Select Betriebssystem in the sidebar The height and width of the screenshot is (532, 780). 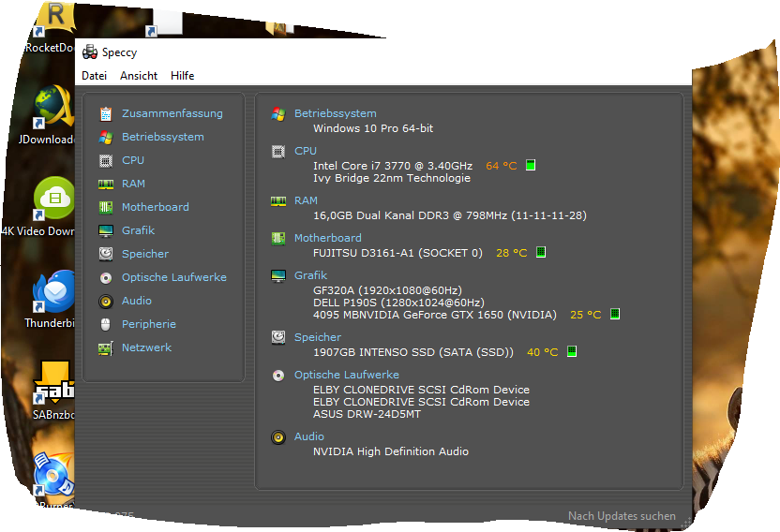(x=163, y=137)
